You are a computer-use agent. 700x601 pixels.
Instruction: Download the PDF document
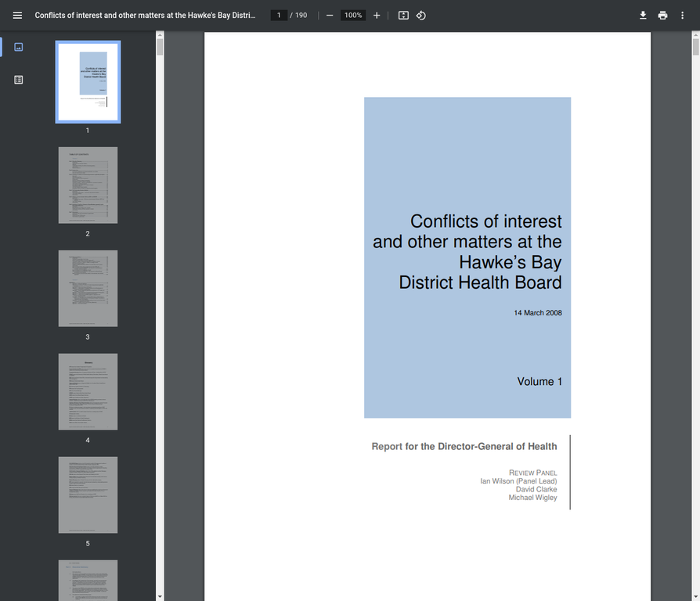pos(643,15)
